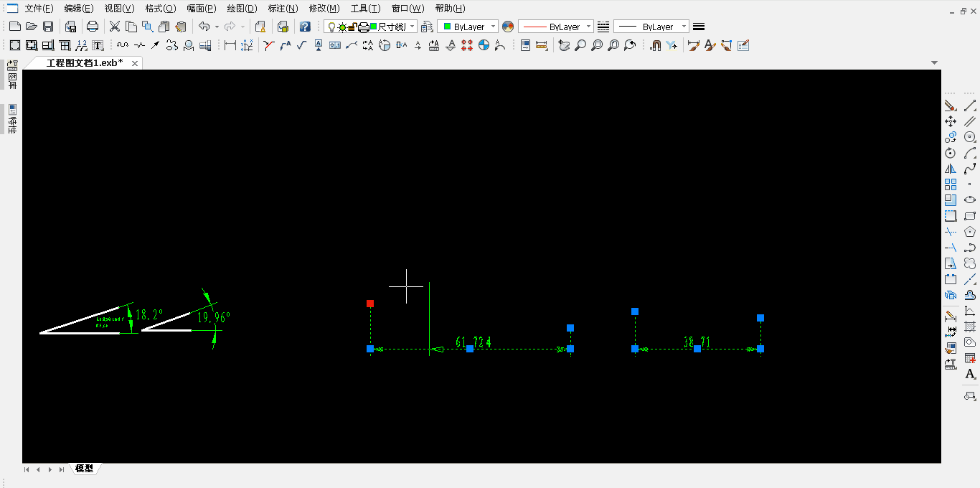Image resolution: width=980 pixels, height=488 pixels.
Task: Select the Text tool 'A' in right panel
Action: (970, 374)
